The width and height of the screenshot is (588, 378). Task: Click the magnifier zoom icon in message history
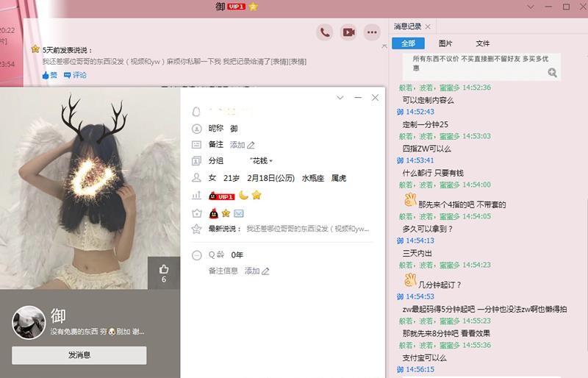click(x=552, y=73)
